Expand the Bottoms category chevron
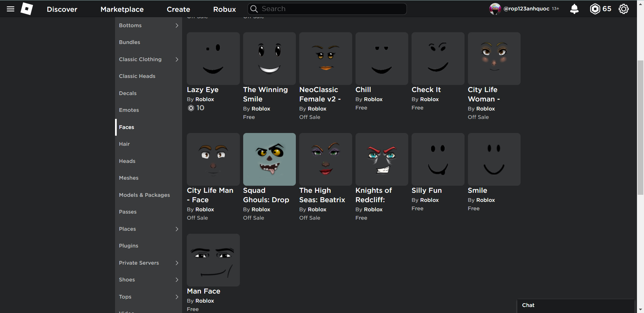 (177, 26)
